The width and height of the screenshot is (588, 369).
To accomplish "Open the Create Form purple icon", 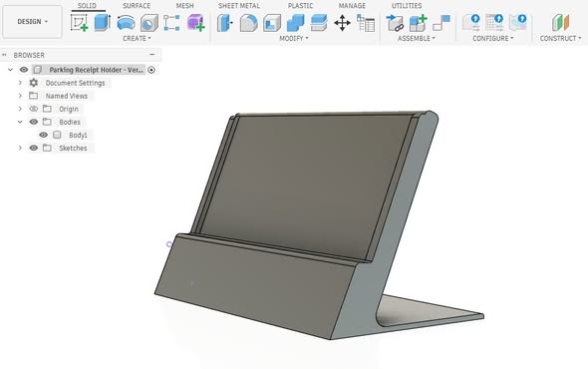I will 195,23.
